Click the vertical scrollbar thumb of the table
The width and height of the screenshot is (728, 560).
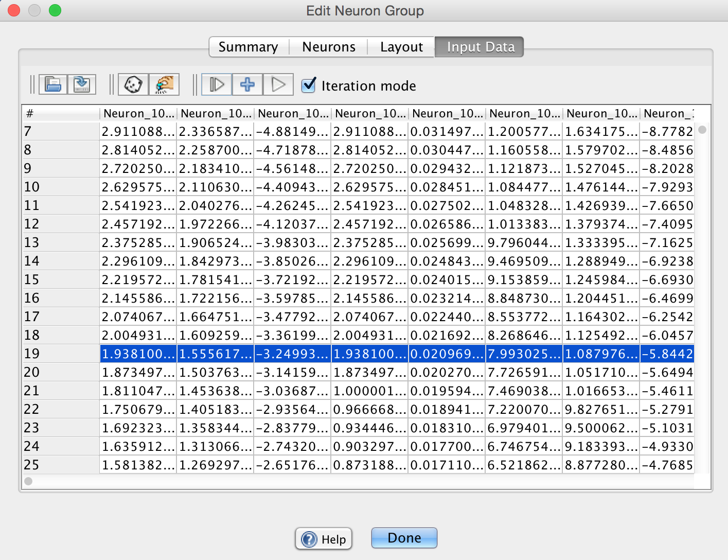coord(702,130)
